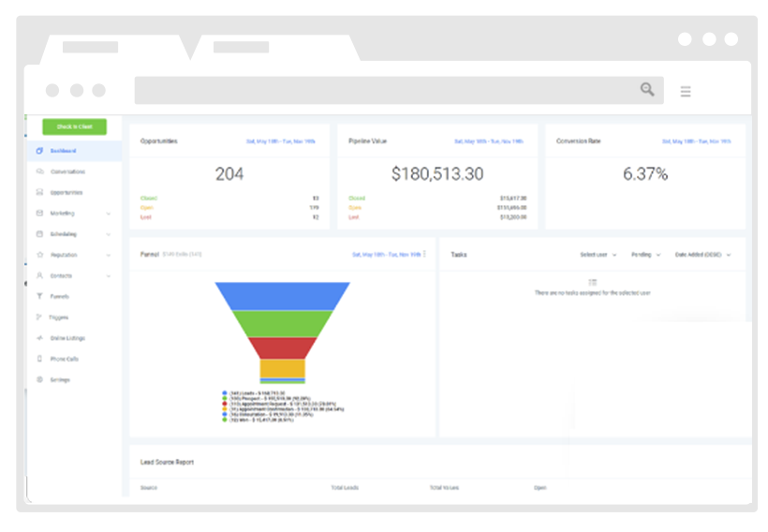Open Settings gear icon in sidebar

coord(39,379)
